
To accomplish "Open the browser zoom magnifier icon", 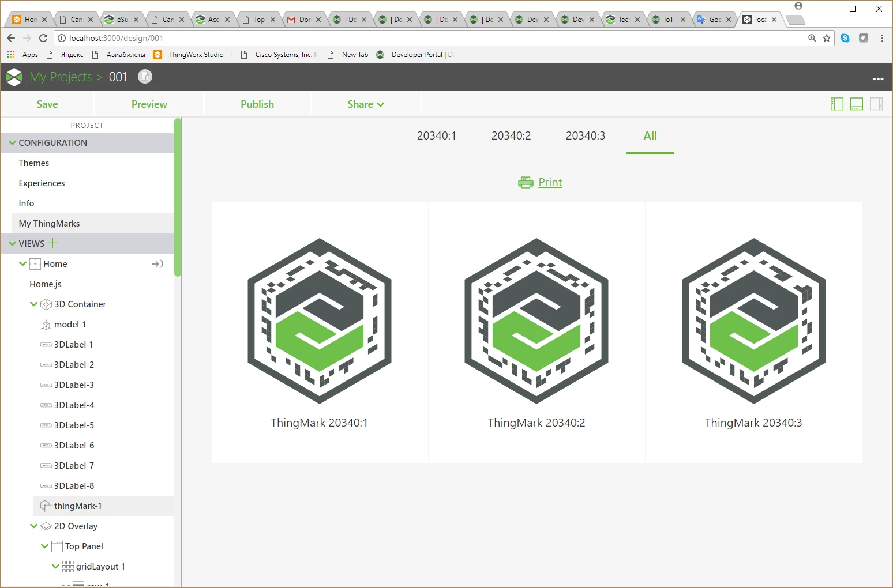I will click(x=812, y=38).
